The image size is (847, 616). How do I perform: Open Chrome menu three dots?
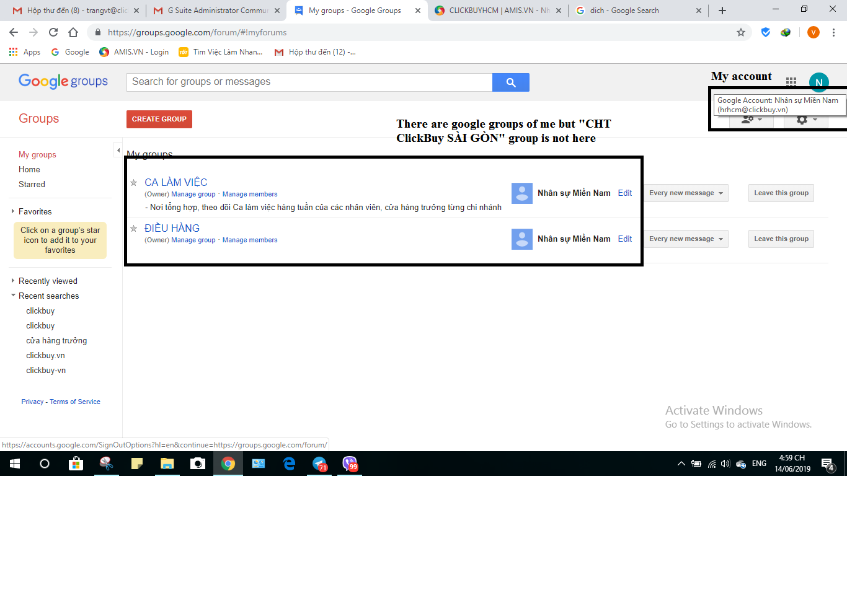[834, 32]
